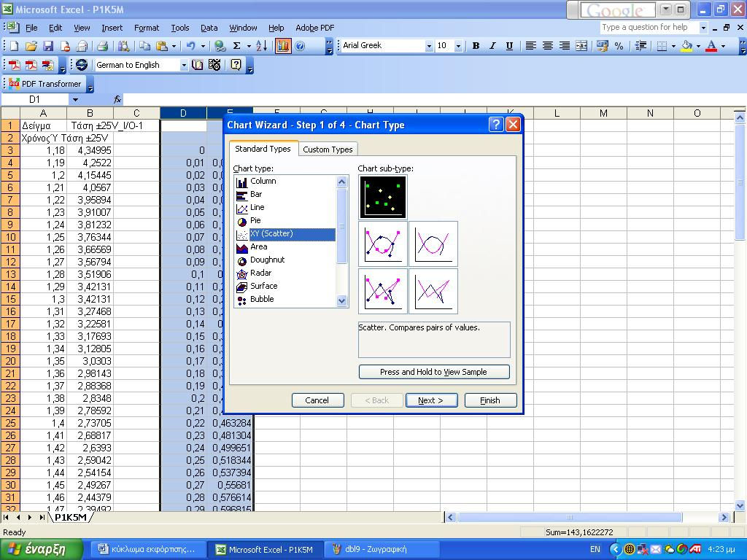This screenshot has width=747, height=560.
Task: Toggle center text alignment
Action: pos(548,46)
